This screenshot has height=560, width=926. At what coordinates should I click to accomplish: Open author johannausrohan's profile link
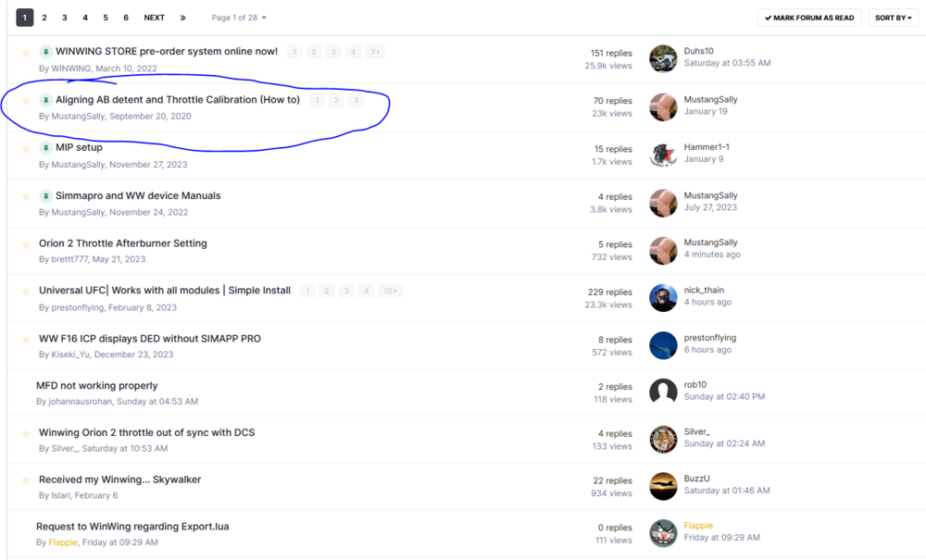tap(80, 402)
